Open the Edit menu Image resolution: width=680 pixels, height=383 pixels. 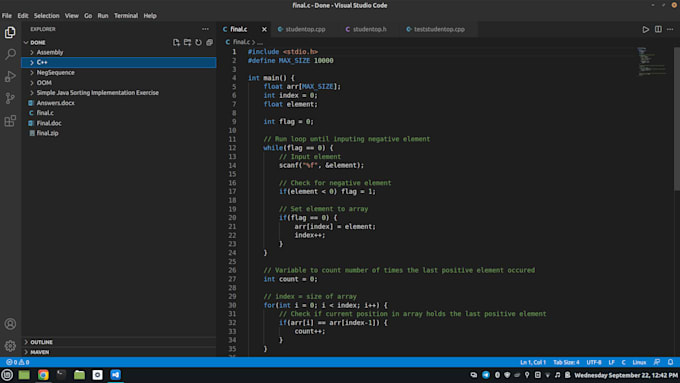(23, 16)
